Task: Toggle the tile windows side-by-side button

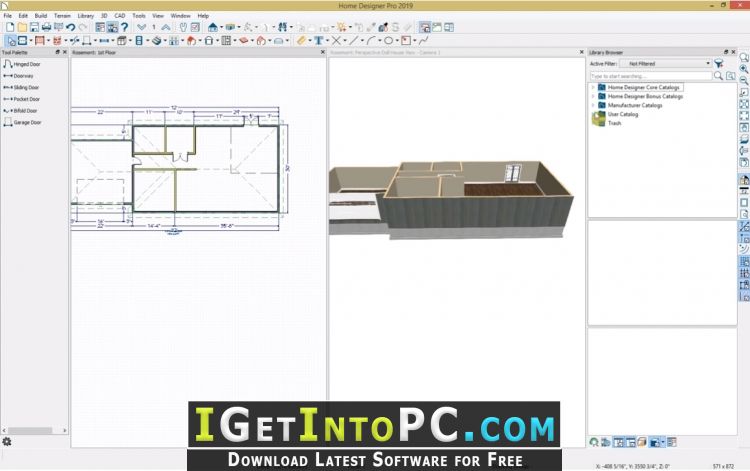Action: (449, 27)
